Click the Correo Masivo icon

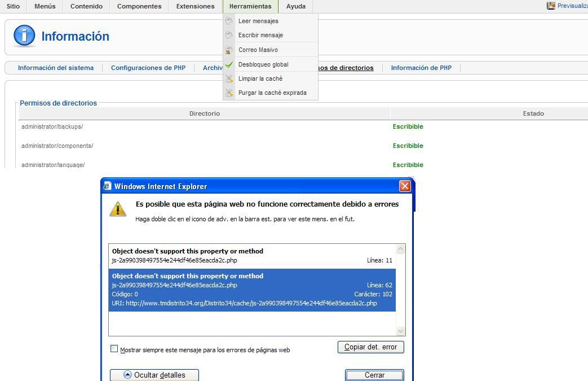pyautogui.click(x=229, y=50)
